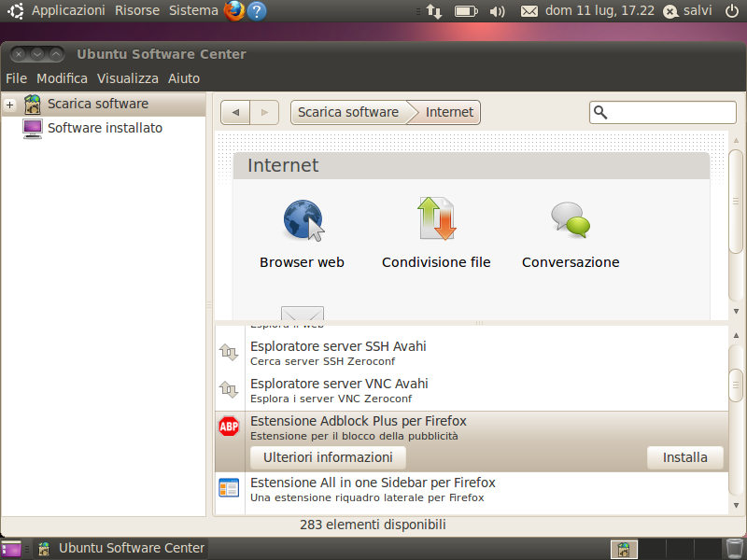Open the Modifica menu
747x560 pixels.
[62, 78]
